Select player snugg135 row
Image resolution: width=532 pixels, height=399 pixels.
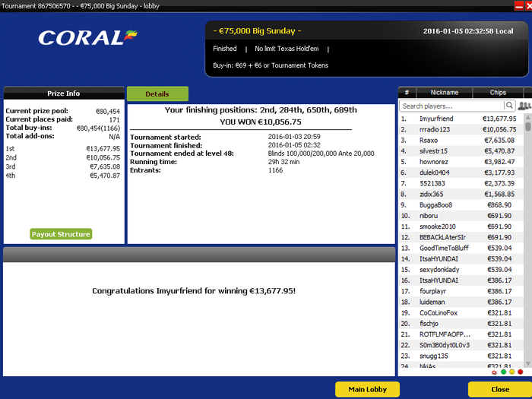point(461,356)
